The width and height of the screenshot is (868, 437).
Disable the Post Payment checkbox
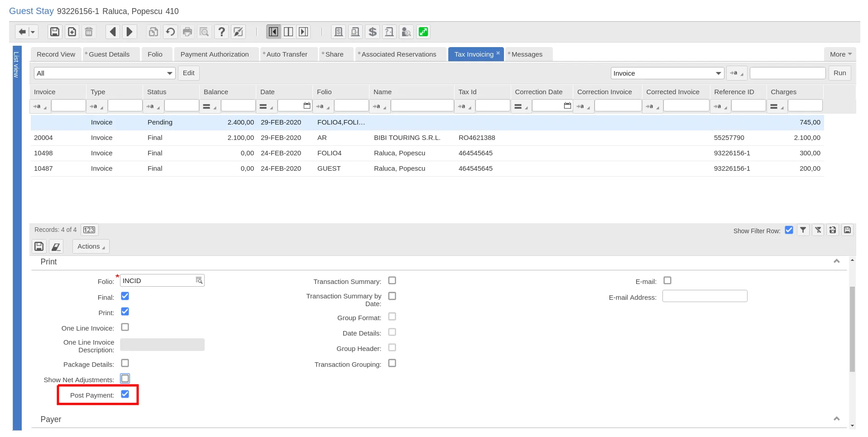click(125, 394)
